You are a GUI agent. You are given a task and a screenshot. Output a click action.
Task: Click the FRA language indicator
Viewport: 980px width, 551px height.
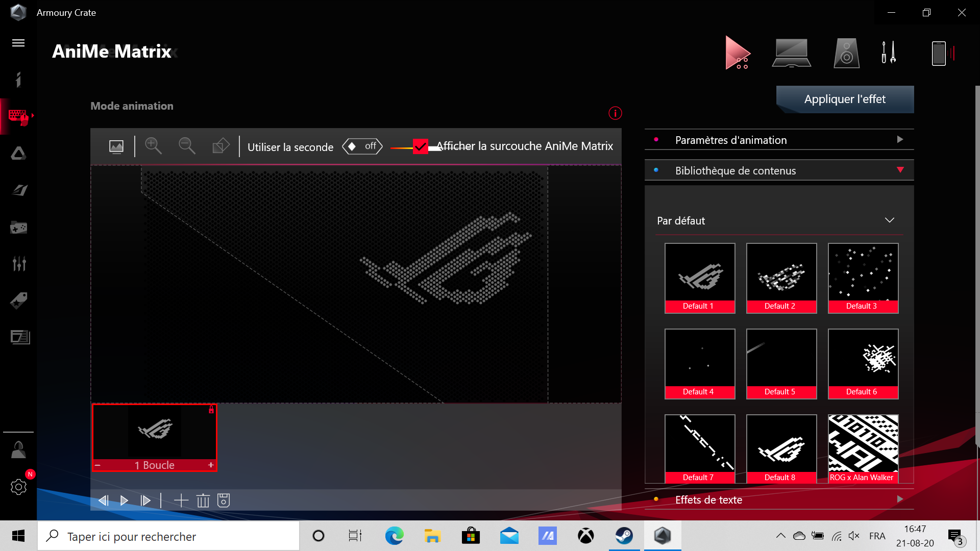tap(877, 536)
